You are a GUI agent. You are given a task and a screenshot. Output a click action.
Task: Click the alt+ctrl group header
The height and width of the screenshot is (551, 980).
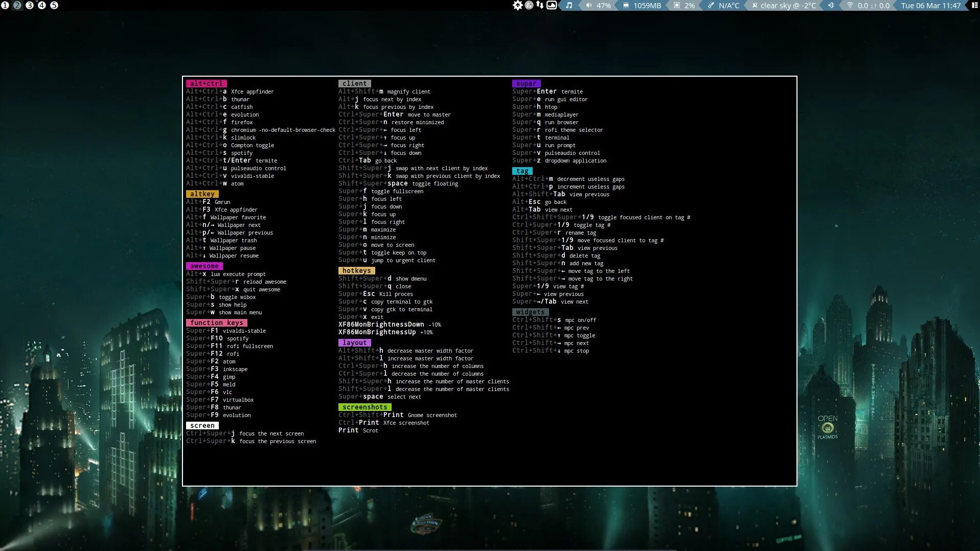point(207,83)
